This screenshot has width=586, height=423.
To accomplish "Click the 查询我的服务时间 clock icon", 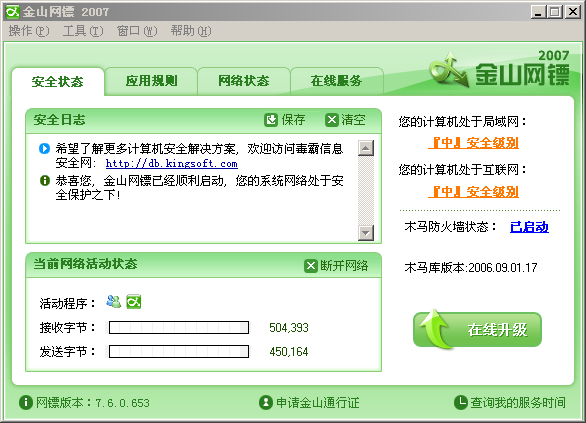I will click(x=461, y=402).
